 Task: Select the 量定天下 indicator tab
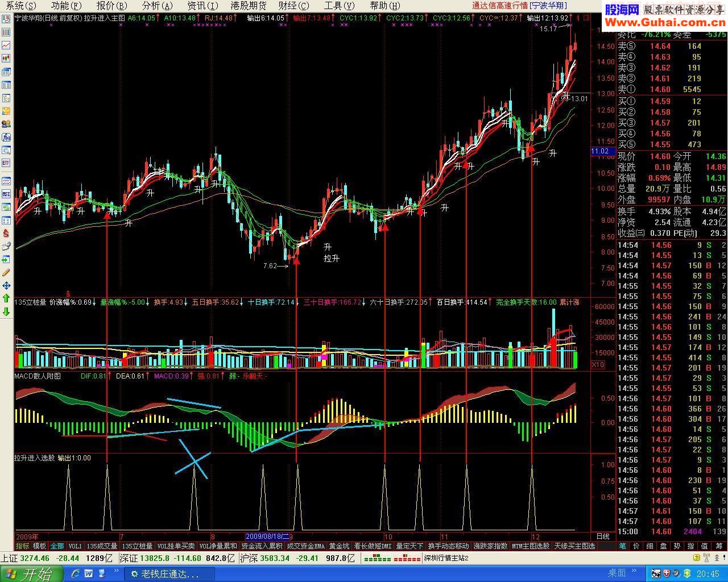point(409,546)
